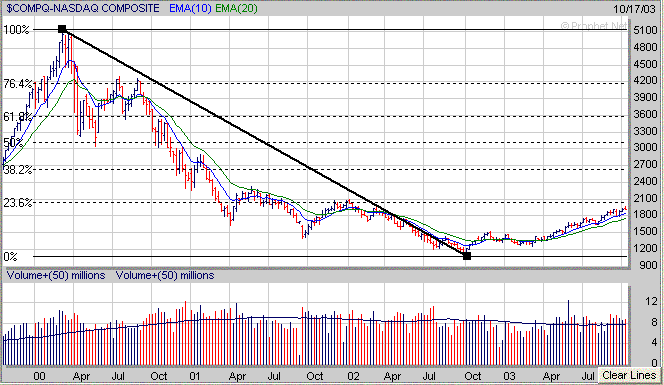
Task: Click the 01 year marker on timeline
Action: [x=195, y=376]
